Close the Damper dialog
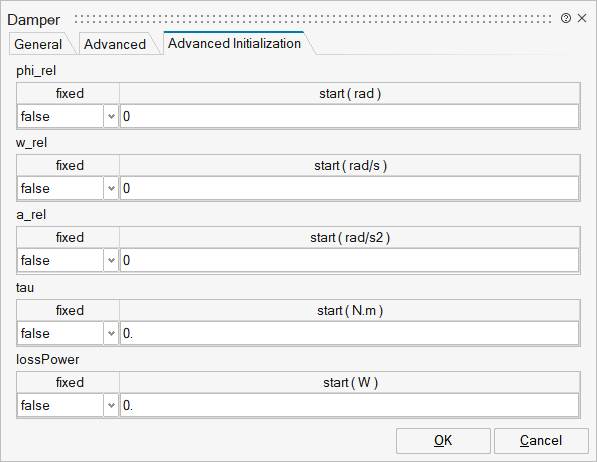 point(582,18)
